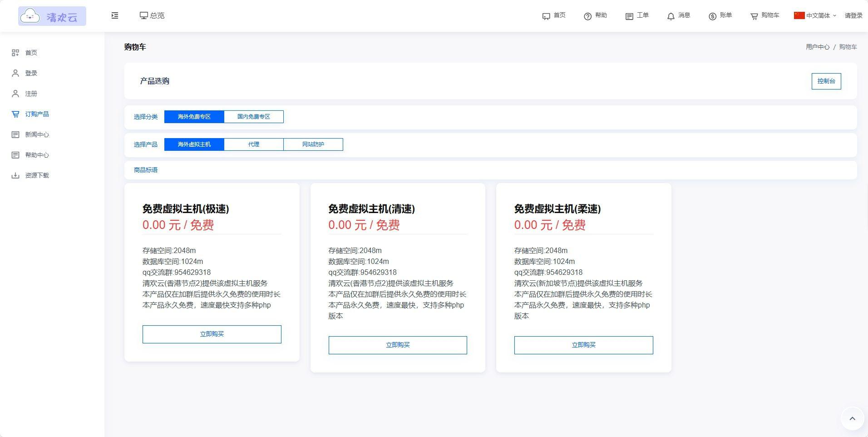The height and width of the screenshot is (437, 868).
Task: Click the 控制台 button
Action: pyautogui.click(x=826, y=81)
